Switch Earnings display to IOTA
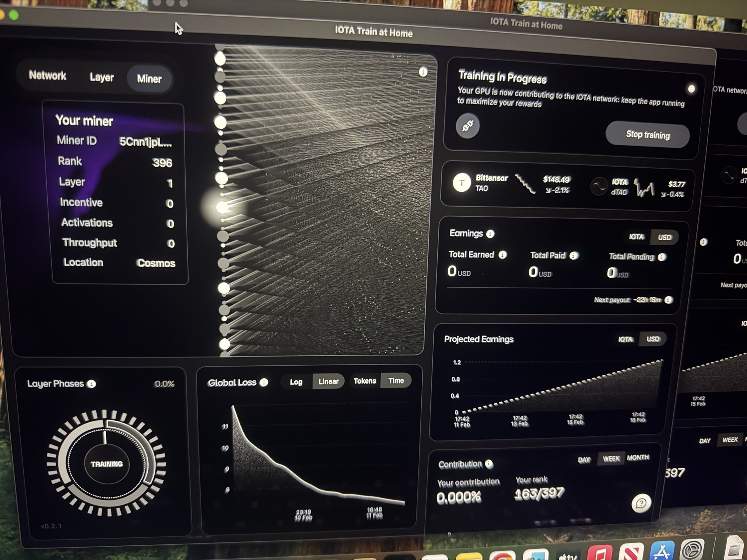 tap(636, 237)
